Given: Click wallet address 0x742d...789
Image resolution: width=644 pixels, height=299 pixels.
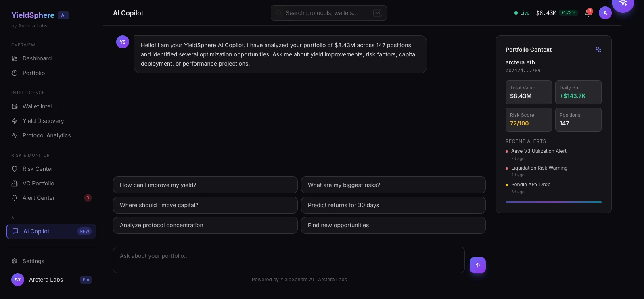Looking at the screenshot, I should [523, 71].
